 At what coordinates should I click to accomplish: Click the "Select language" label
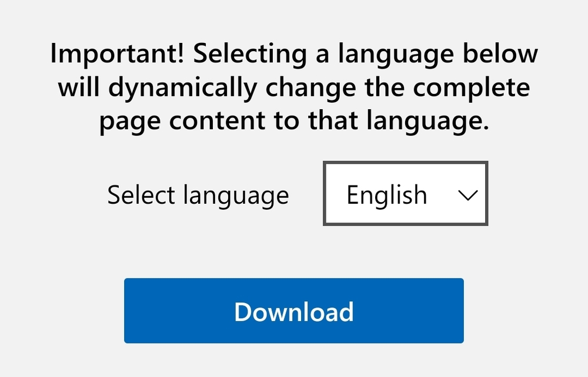pos(198,195)
